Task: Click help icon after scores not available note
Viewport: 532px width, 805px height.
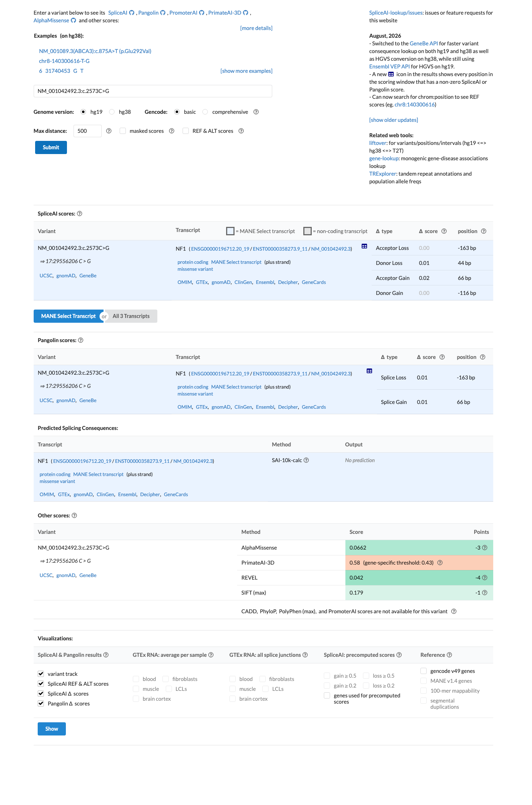Action: click(x=454, y=611)
